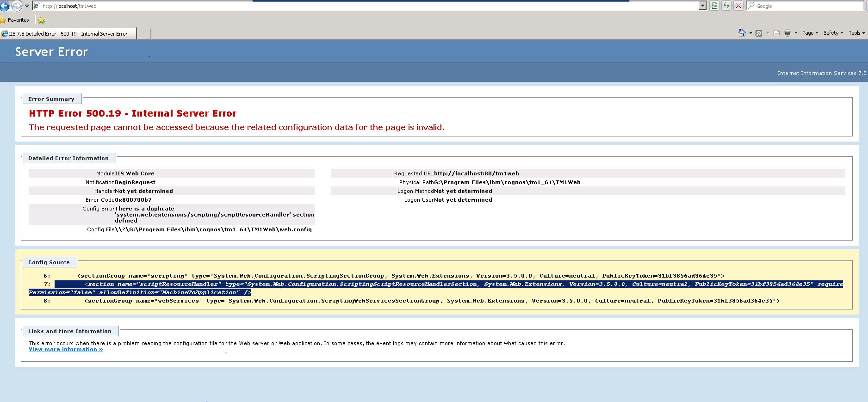This screenshot has width=868, height=402.
Task: Click the Physical Path TM1Web value
Action: tap(507, 182)
